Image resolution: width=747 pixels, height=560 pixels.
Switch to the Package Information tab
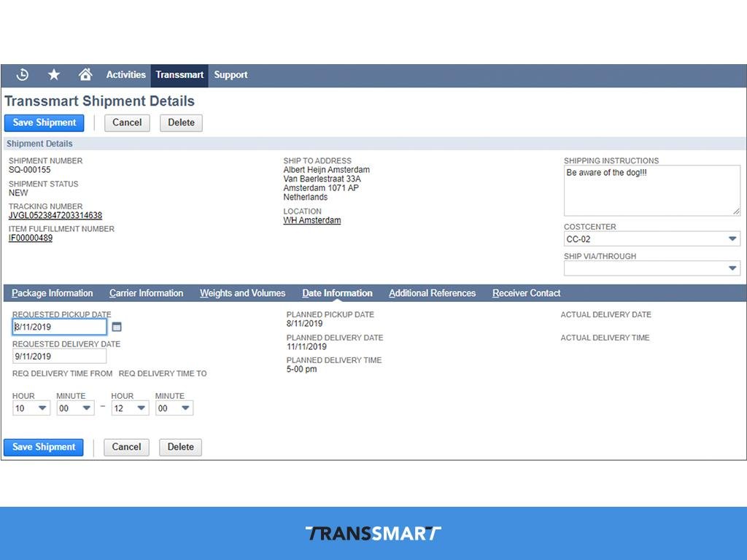point(53,293)
